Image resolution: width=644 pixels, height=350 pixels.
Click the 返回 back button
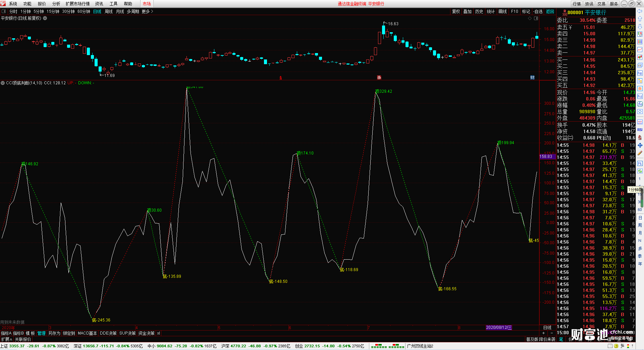click(x=550, y=11)
